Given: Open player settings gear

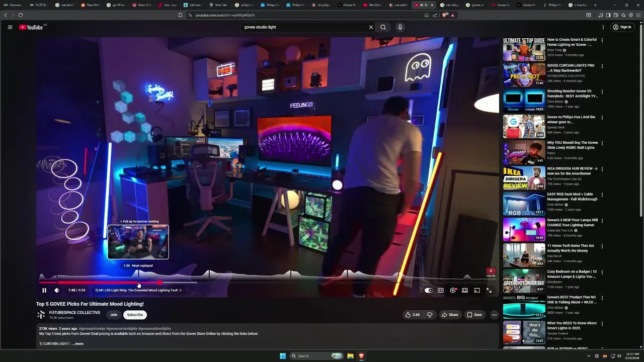Looking at the screenshot, I should (x=453, y=290).
